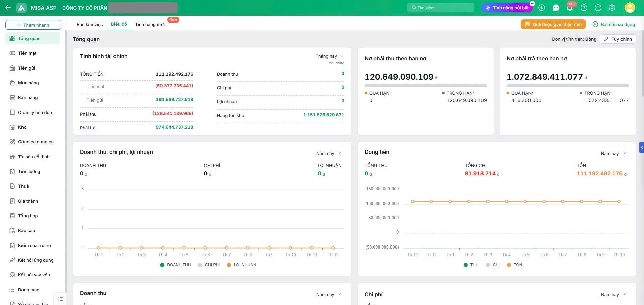Open the chat message icon
This screenshot has width=644, height=305.
click(x=556, y=8)
